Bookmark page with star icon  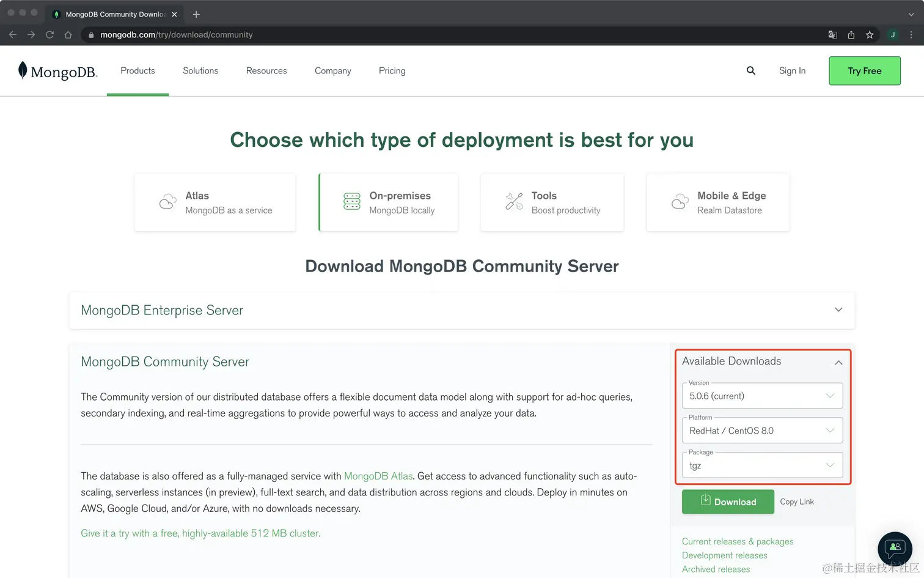click(870, 35)
